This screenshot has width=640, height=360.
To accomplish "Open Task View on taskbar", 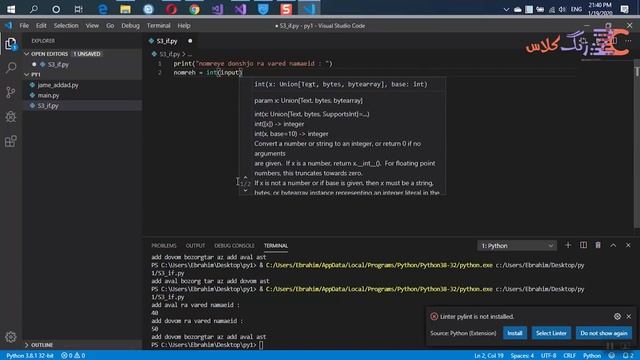I will tap(78, 9).
